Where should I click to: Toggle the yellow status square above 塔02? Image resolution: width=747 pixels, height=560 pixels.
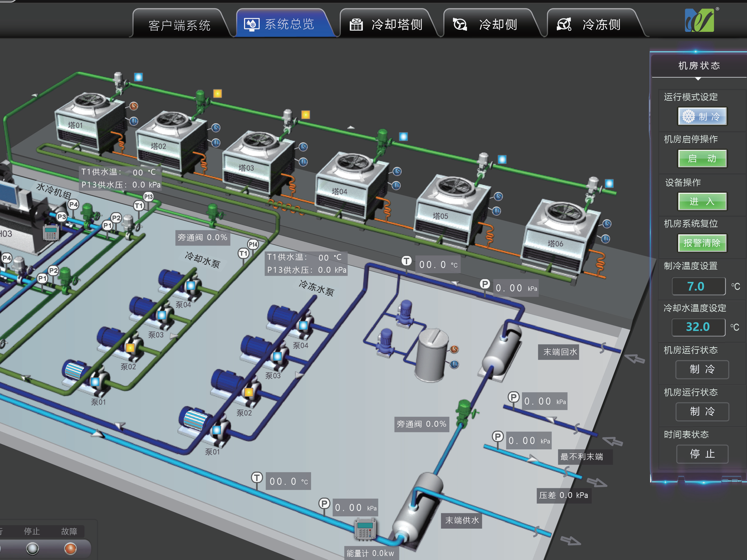coord(217,93)
